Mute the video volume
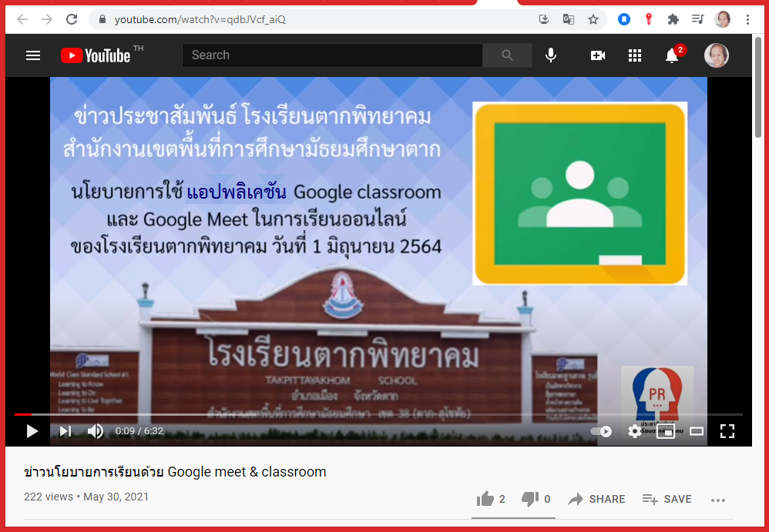The height and width of the screenshot is (532, 769). click(x=95, y=431)
